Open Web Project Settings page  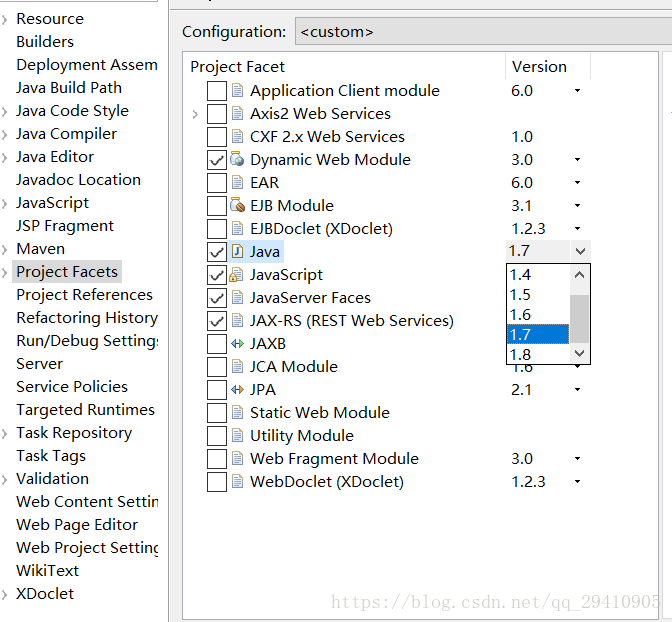tap(87, 548)
